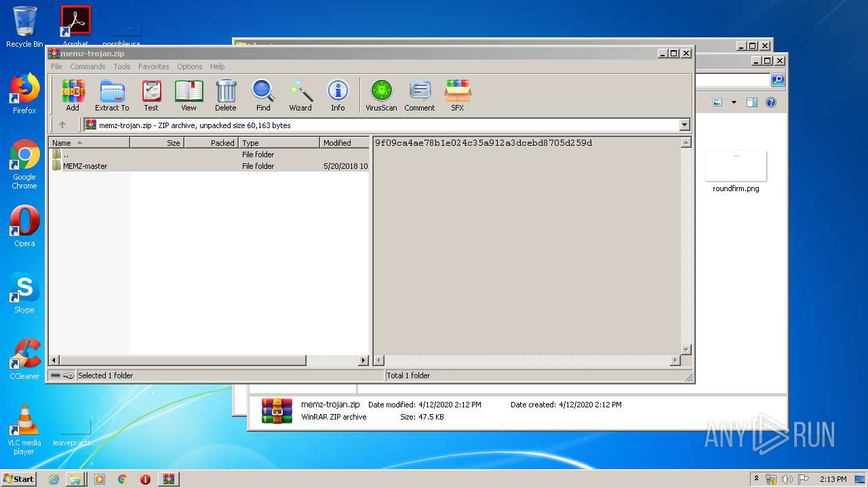Open the File Explorer taskbar button

point(75,479)
